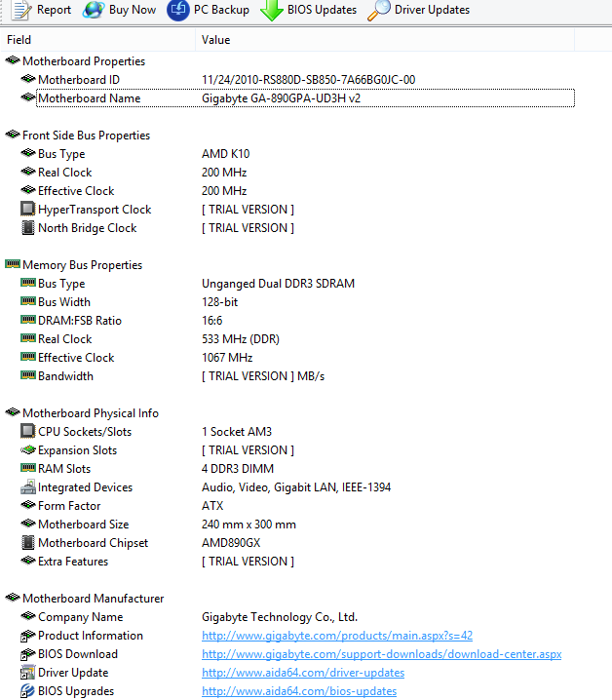Click the Field column header
Image resolution: width=612 pixels, height=700 pixels.
[x=98, y=40]
